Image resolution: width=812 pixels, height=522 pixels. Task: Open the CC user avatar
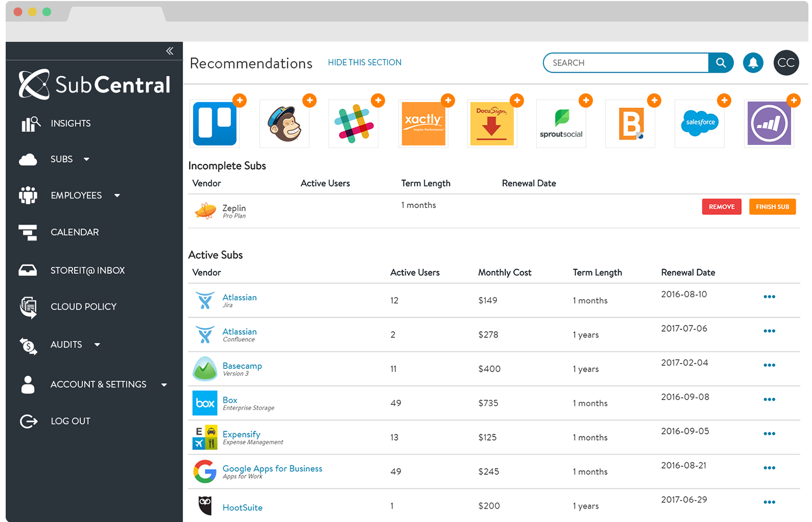click(786, 63)
